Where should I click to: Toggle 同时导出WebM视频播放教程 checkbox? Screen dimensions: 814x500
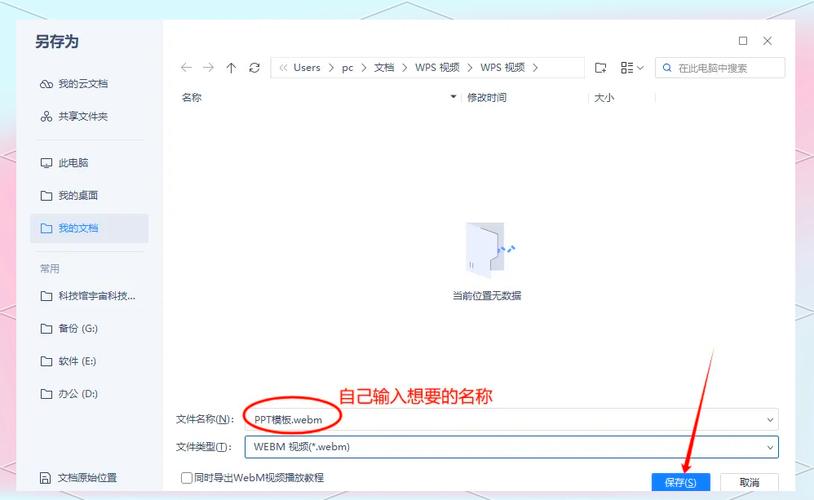click(187, 478)
